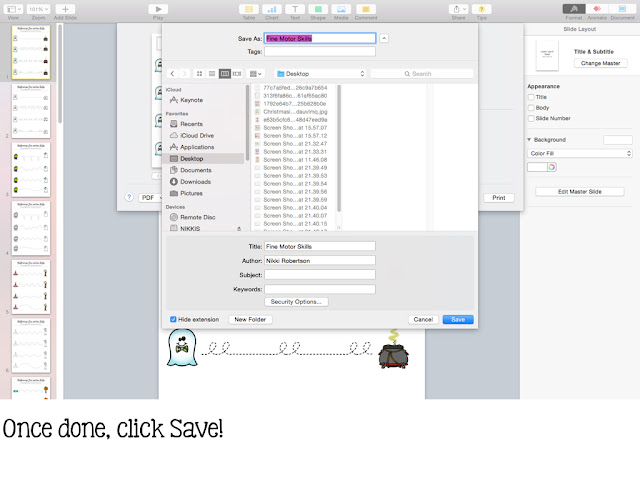Screen dimensions: 640x480
Task: Cancel the save dialog
Action: [x=423, y=320]
